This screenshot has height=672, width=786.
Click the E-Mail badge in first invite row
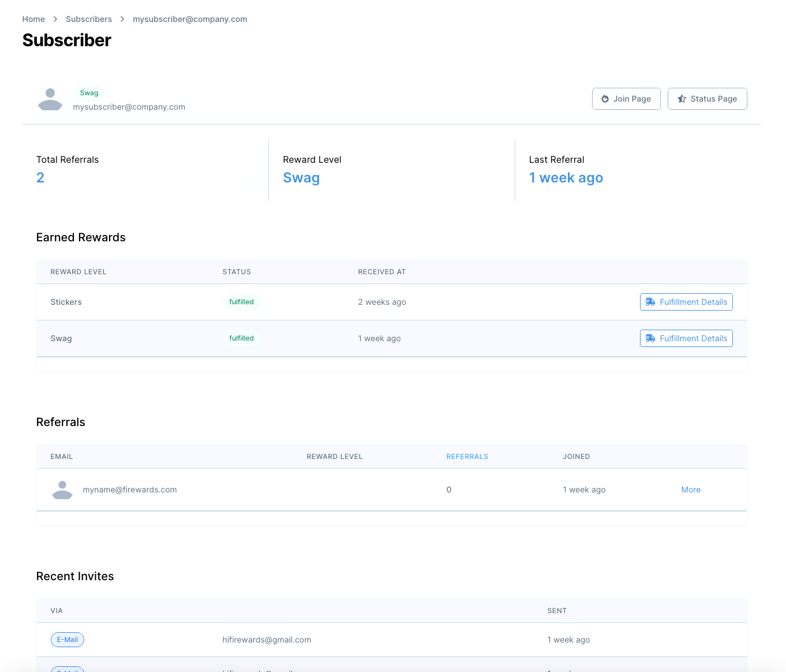(68, 640)
